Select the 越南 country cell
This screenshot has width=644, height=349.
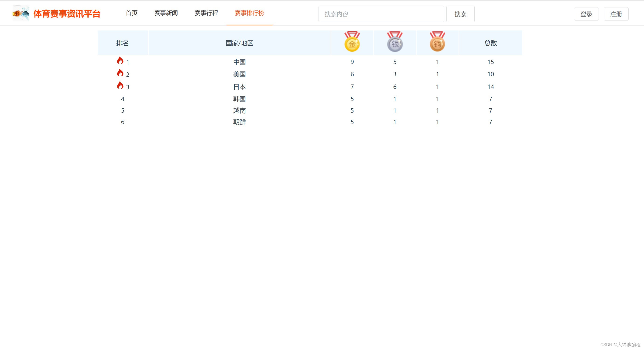tap(240, 110)
